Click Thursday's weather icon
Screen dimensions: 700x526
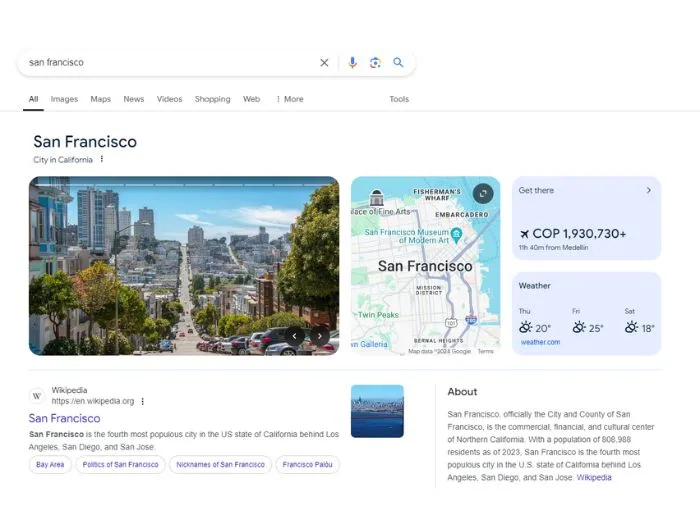pos(525,327)
